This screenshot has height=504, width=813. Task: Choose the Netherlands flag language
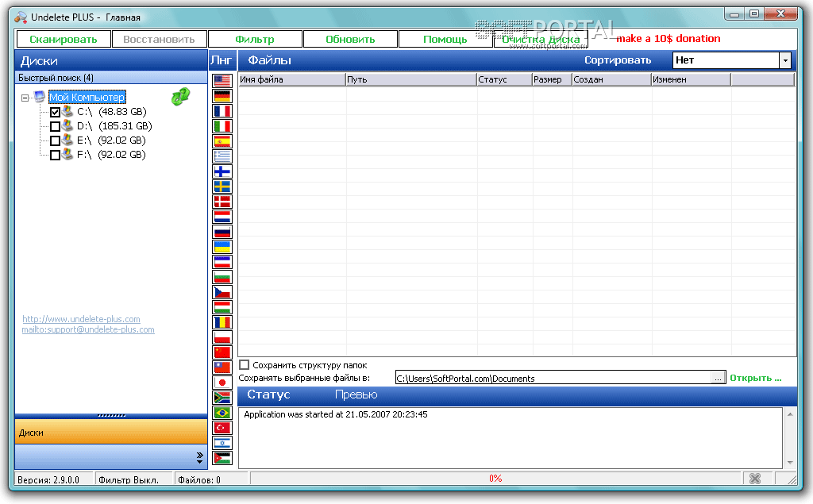[222, 216]
